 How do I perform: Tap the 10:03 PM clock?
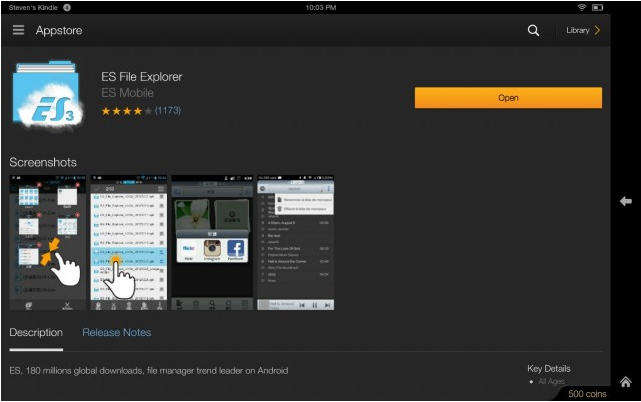click(x=321, y=7)
